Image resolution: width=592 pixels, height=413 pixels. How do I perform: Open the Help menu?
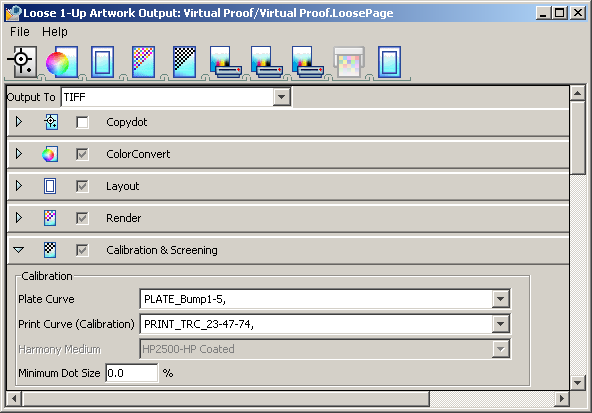pos(55,32)
